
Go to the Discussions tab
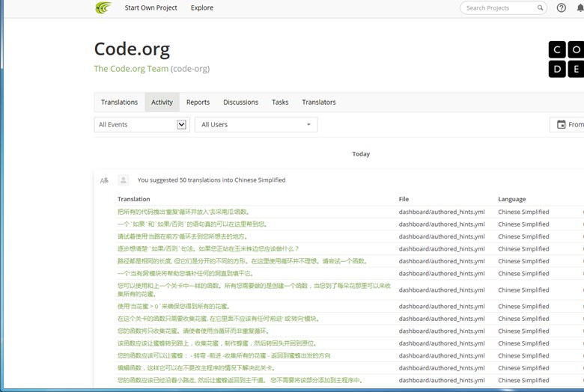tap(240, 102)
